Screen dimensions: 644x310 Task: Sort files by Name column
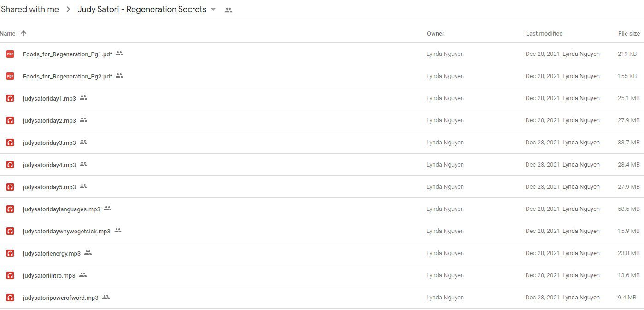(x=7, y=34)
